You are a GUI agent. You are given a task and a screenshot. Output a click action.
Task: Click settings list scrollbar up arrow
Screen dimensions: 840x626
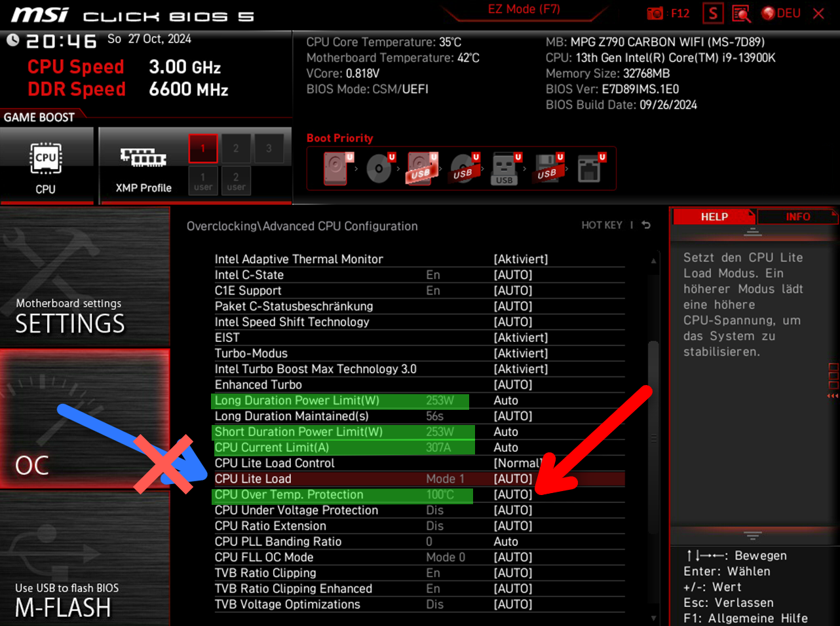point(653,261)
